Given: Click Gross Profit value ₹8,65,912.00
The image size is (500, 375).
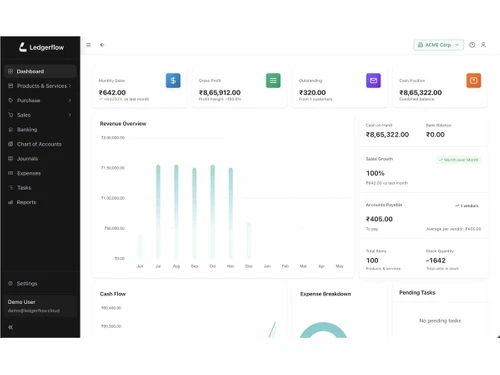Looking at the screenshot, I should tap(220, 93).
